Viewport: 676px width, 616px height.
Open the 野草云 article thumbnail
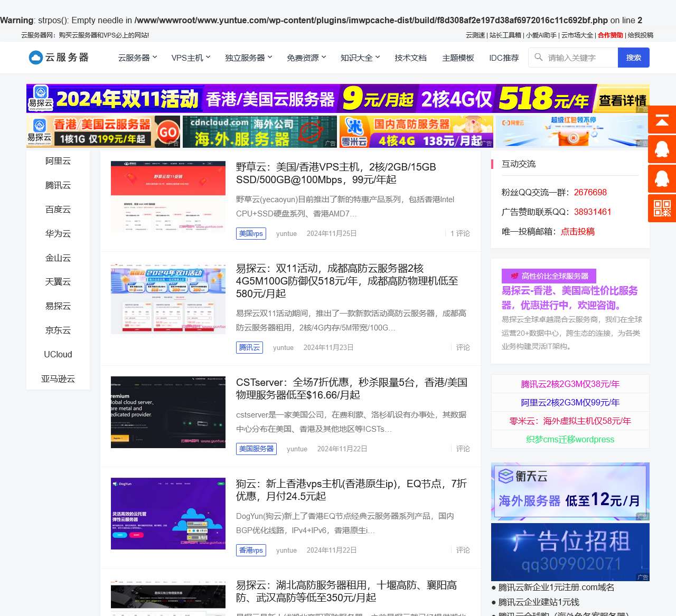168,197
